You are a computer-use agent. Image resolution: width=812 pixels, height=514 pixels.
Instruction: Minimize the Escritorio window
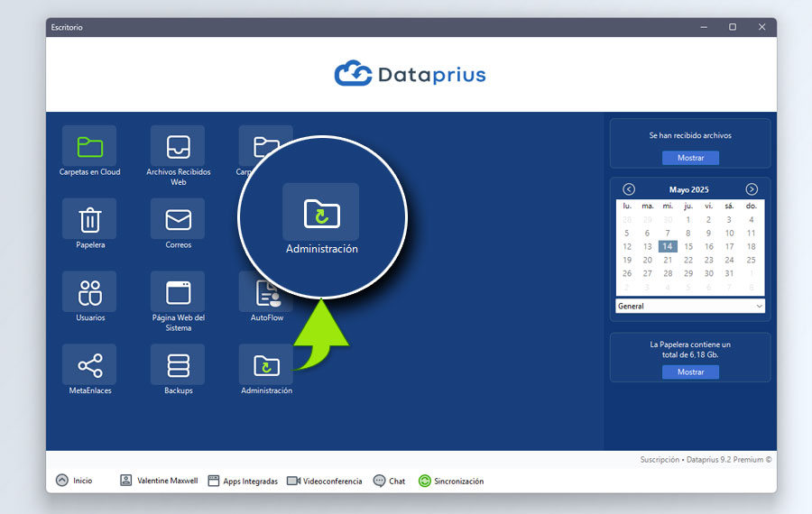point(704,27)
